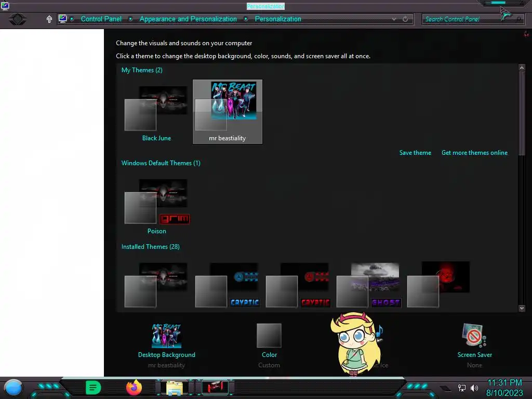Apply the Poison default theme
532x399 pixels.
tap(156, 205)
